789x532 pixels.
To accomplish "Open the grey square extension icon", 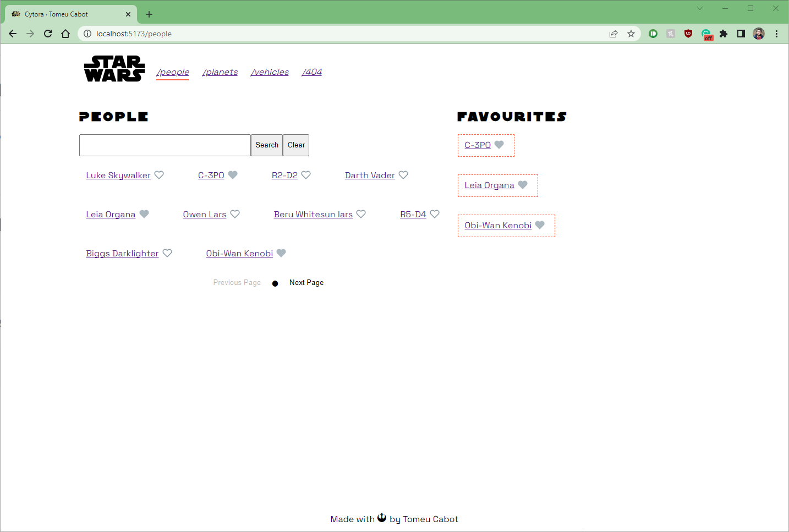I will pos(671,34).
